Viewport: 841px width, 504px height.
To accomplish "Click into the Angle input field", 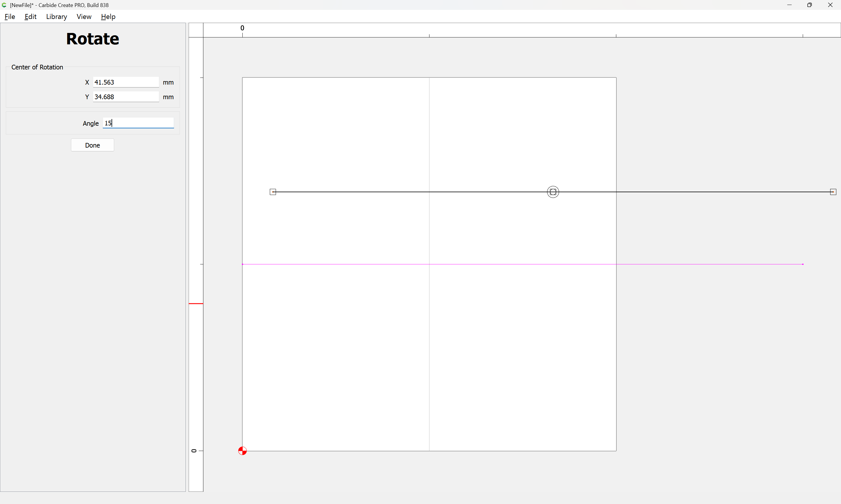I will click(x=138, y=123).
